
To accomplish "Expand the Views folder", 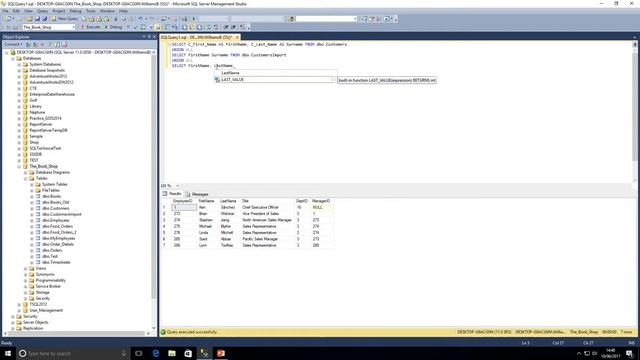I will click(25, 268).
